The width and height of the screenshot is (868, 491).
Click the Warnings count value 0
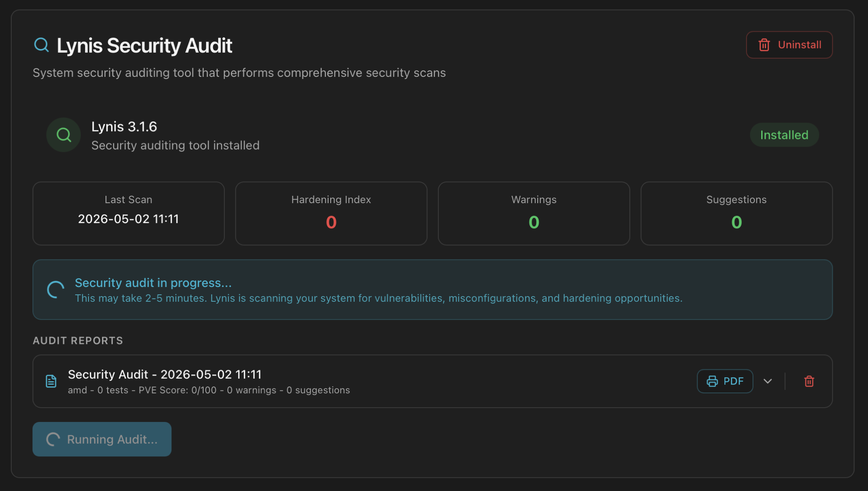(534, 222)
